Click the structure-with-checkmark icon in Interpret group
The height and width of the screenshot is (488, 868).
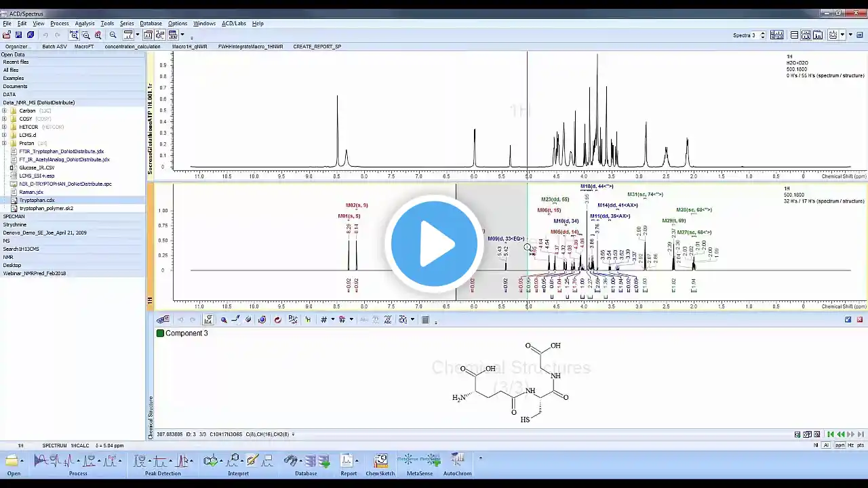211,461
